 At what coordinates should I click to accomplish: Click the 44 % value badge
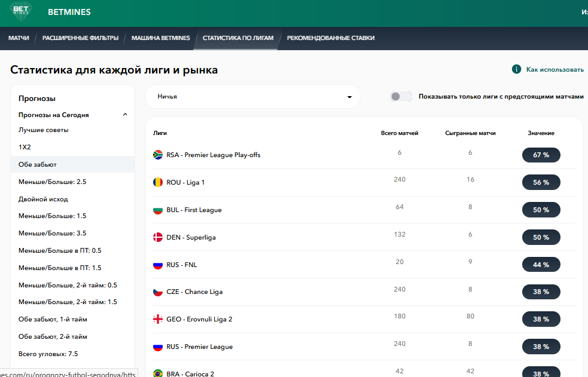[541, 265]
